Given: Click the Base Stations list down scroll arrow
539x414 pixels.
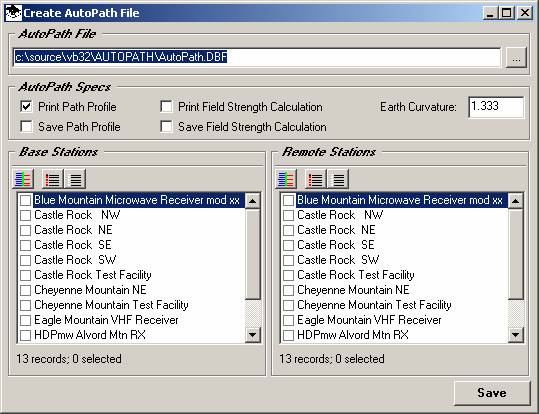Looking at the screenshot, I should pos(253,335).
